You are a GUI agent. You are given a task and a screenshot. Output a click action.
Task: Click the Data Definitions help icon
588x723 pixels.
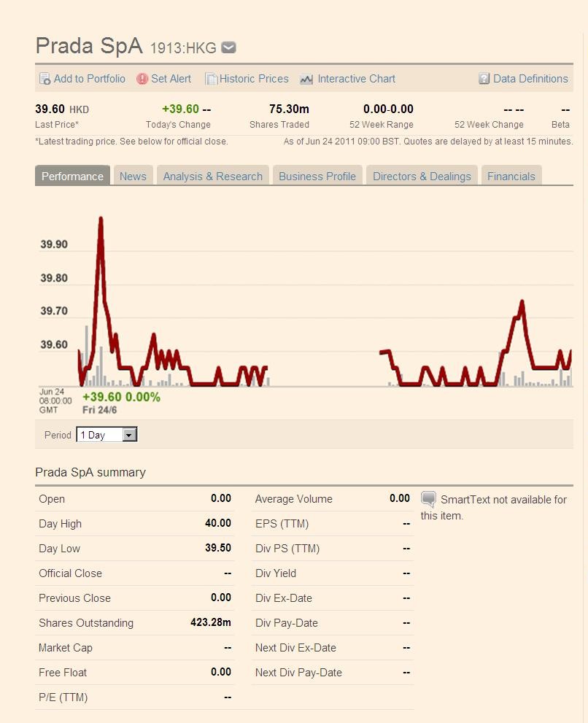point(484,79)
